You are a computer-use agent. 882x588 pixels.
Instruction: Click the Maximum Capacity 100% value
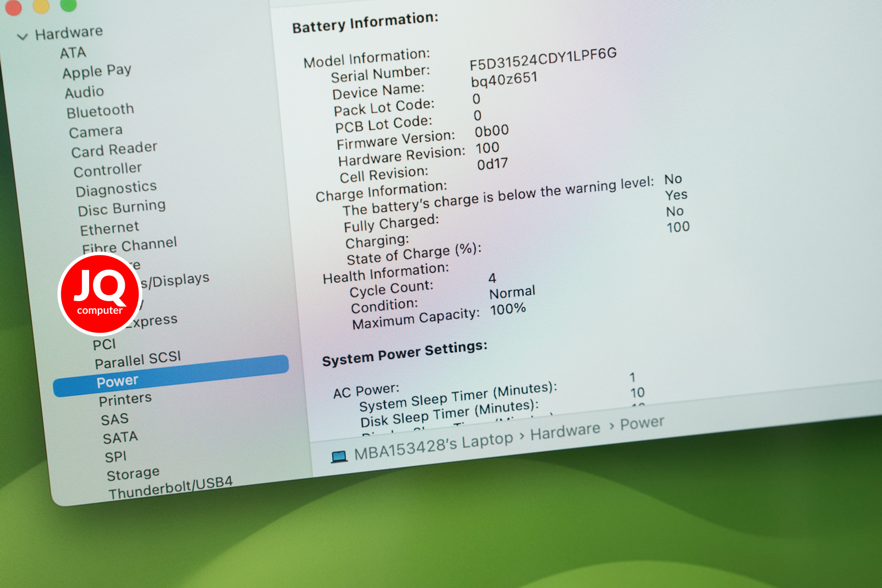(x=508, y=309)
